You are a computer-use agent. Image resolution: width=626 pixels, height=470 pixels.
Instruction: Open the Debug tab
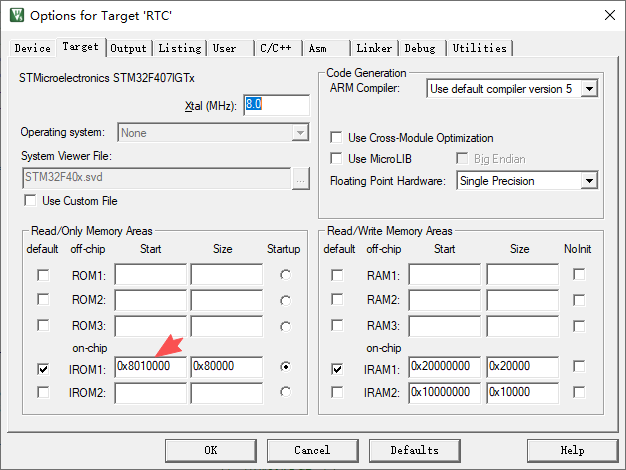tap(422, 48)
